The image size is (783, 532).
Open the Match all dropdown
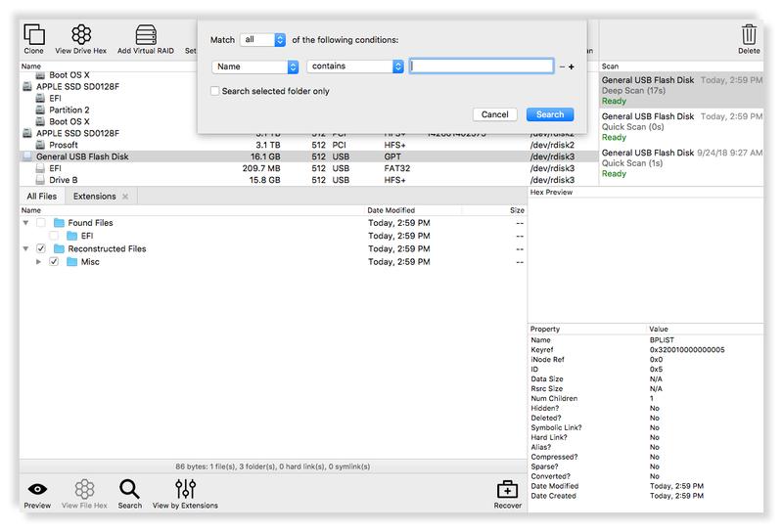(x=263, y=39)
